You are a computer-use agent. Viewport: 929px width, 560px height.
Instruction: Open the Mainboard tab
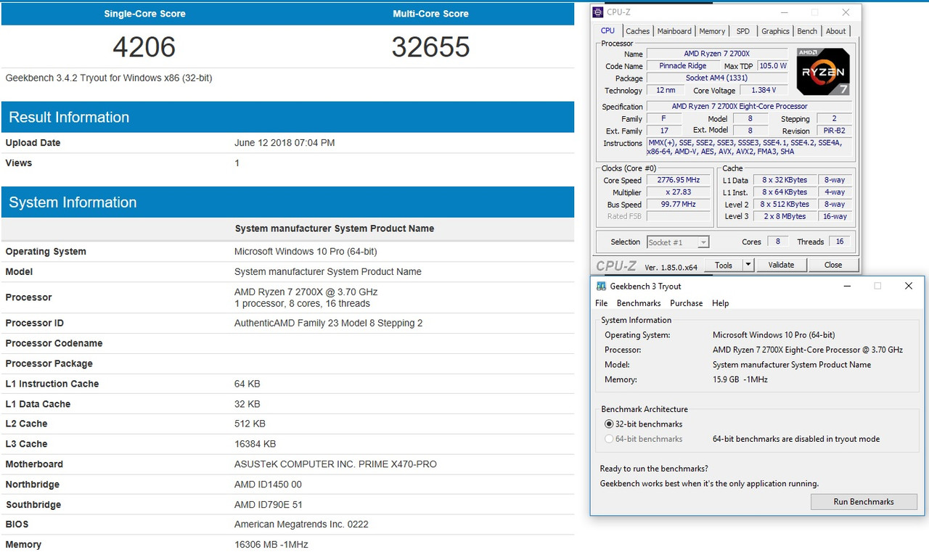674,31
